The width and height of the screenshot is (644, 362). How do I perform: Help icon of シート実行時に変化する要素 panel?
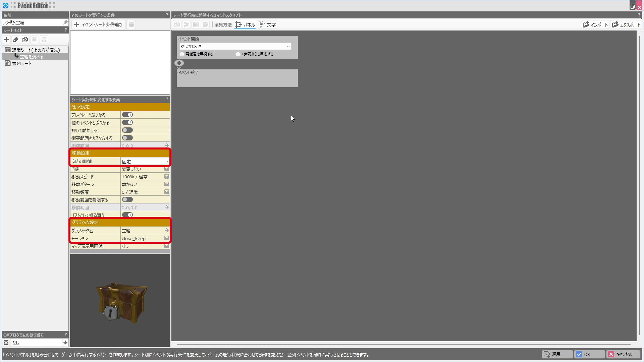point(167,100)
